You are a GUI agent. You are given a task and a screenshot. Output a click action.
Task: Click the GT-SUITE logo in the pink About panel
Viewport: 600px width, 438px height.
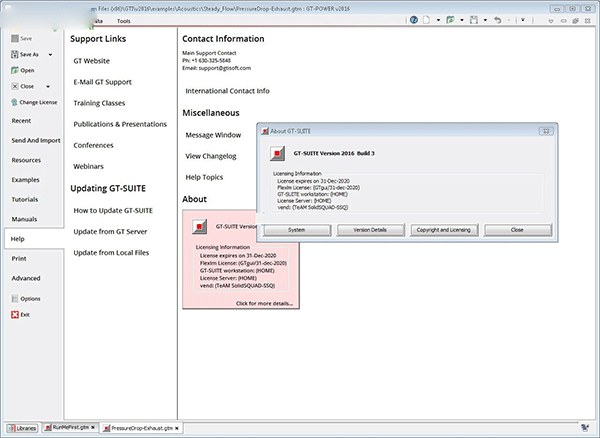coord(199,226)
